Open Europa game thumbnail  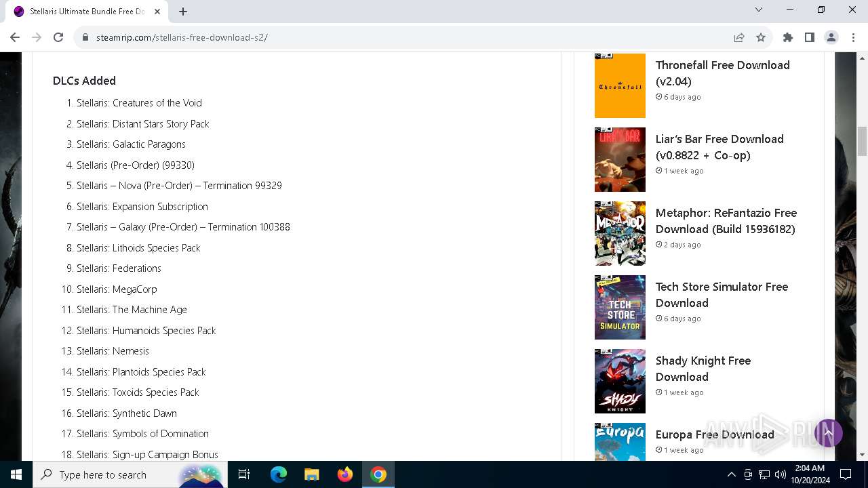pyautogui.click(x=620, y=442)
